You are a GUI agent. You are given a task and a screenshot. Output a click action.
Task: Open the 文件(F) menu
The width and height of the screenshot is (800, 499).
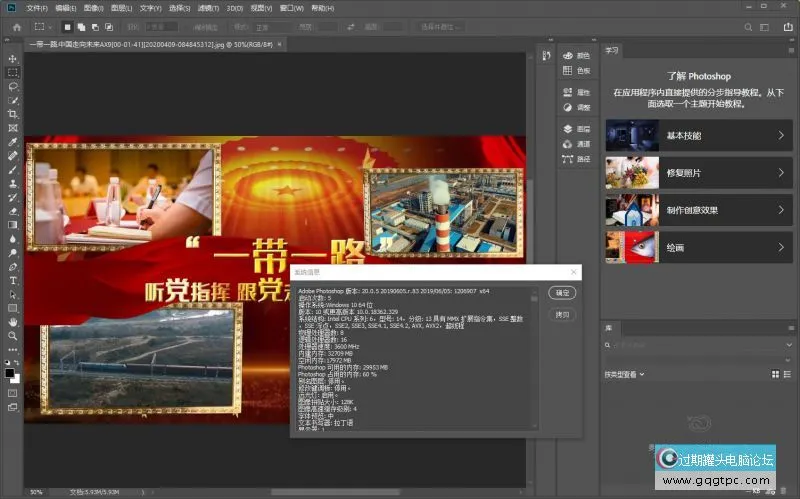tap(37, 8)
